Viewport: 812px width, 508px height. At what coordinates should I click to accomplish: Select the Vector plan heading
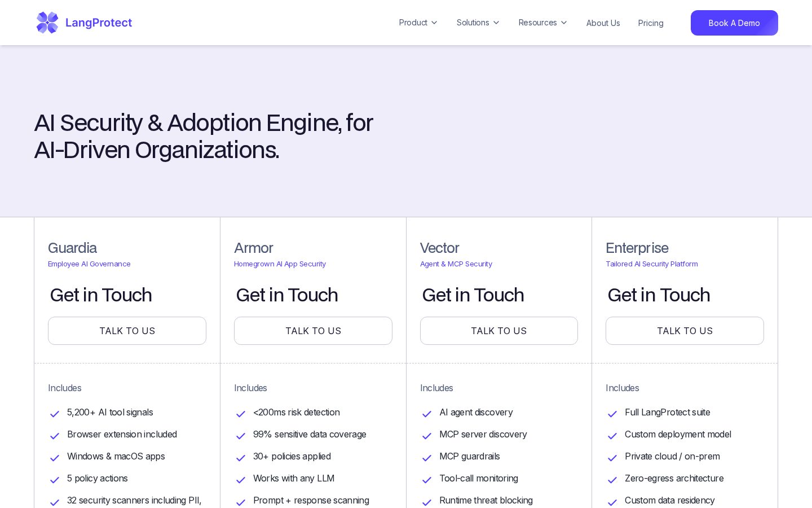(x=440, y=248)
